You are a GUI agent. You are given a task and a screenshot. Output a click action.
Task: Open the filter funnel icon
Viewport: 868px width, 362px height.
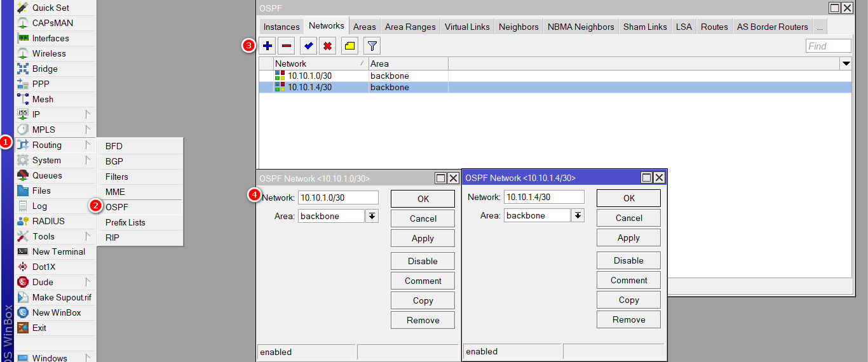click(372, 46)
